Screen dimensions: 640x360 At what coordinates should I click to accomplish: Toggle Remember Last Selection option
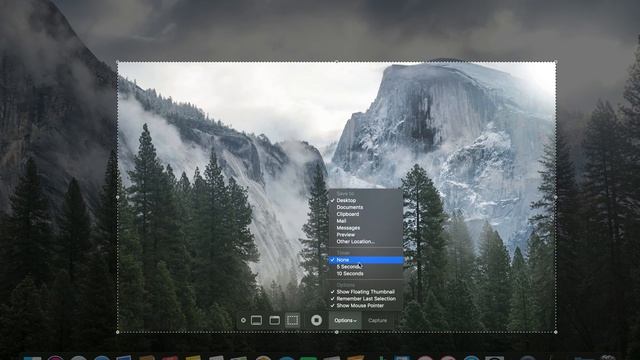pos(366,299)
